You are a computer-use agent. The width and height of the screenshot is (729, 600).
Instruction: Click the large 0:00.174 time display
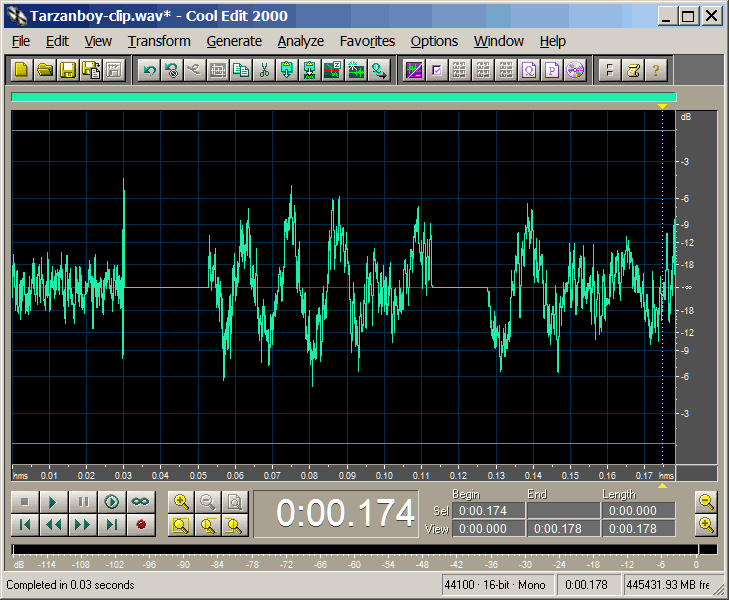pos(336,514)
